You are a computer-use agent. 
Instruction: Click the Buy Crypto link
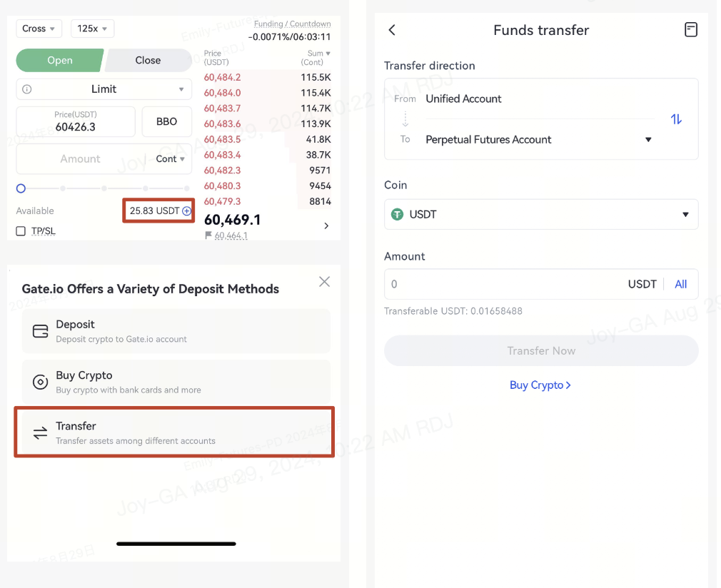point(540,385)
